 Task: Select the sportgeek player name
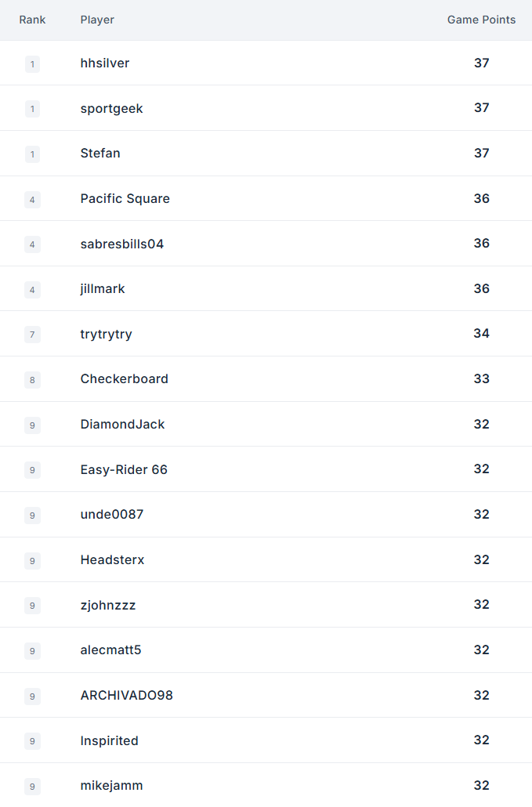tap(111, 109)
